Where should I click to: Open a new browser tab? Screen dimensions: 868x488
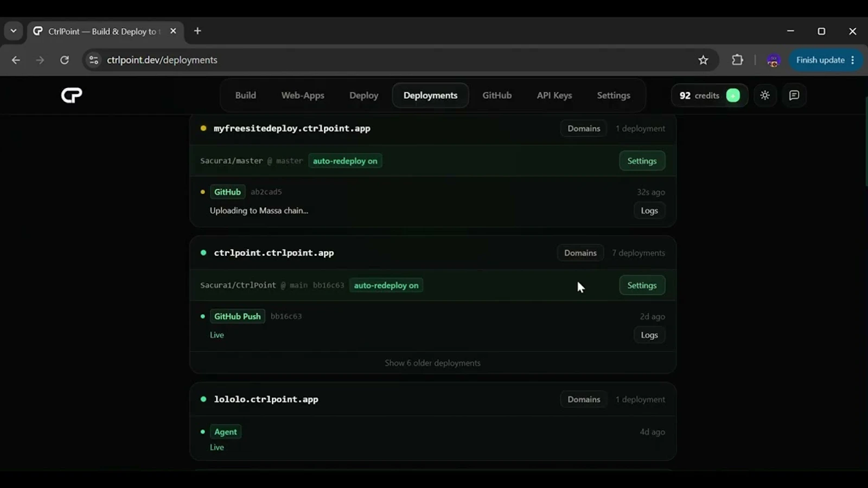coord(197,31)
